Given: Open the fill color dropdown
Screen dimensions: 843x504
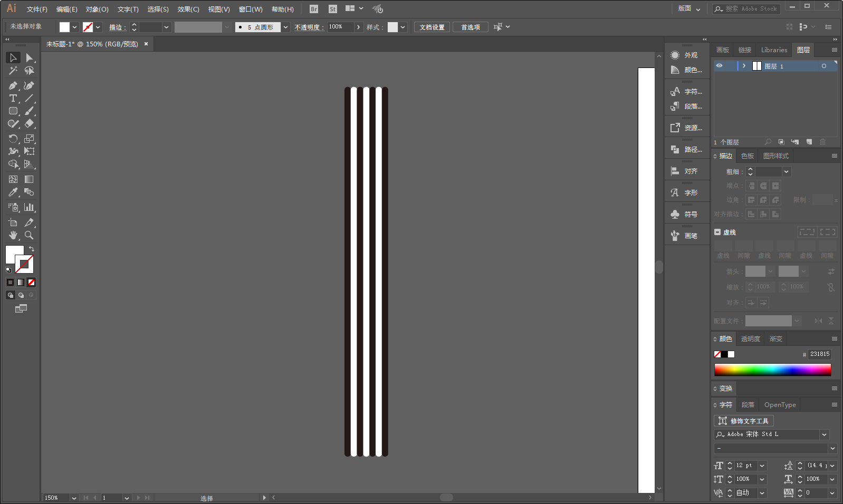Looking at the screenshot, I should 75,27.
